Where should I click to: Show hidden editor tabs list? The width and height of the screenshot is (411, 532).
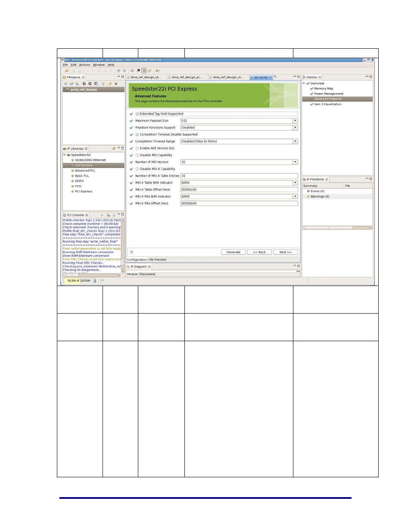click(276, 78)
